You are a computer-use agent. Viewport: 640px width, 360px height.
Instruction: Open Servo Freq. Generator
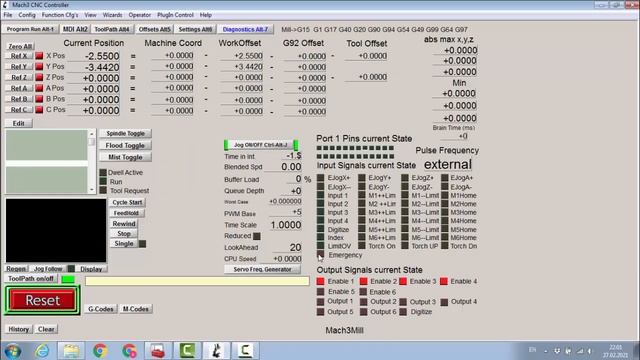pyautogui.click(x=262, y=269)
